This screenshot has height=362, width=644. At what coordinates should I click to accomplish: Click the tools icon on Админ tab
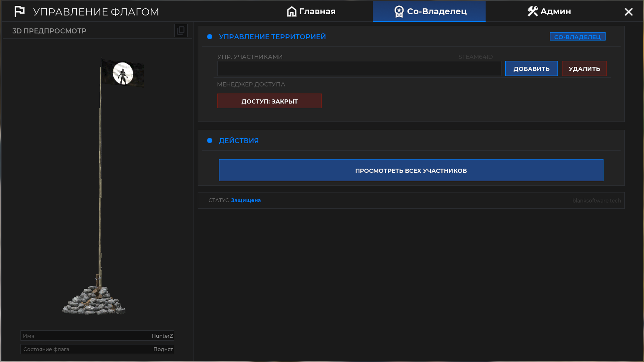click(x=532, y=11)
